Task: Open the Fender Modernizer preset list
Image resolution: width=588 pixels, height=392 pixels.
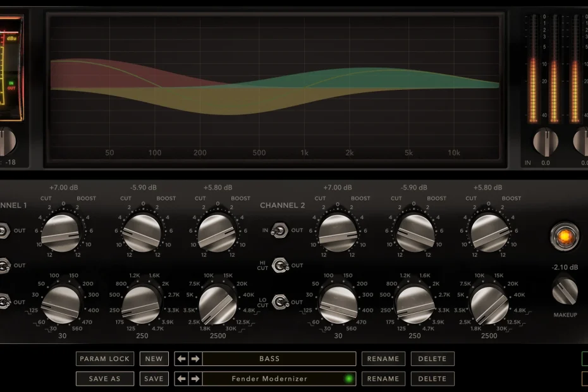Action: (x=270, y=379)
